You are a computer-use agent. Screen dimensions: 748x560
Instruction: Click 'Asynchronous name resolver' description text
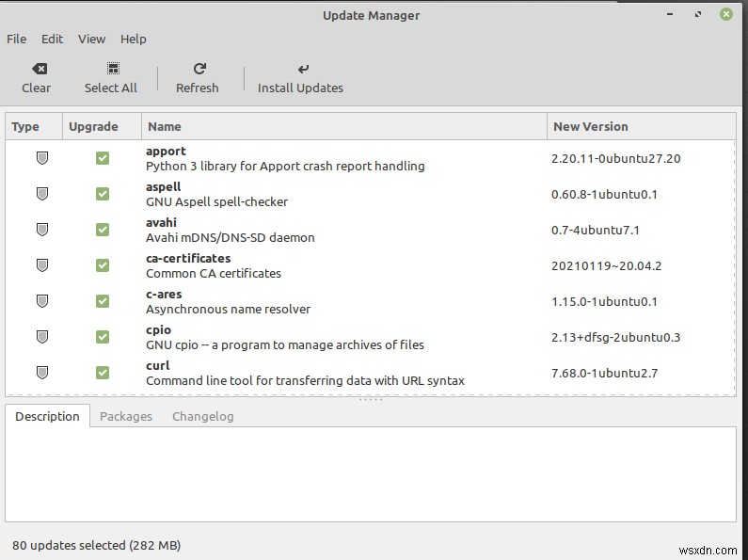(x=228, y=309)
